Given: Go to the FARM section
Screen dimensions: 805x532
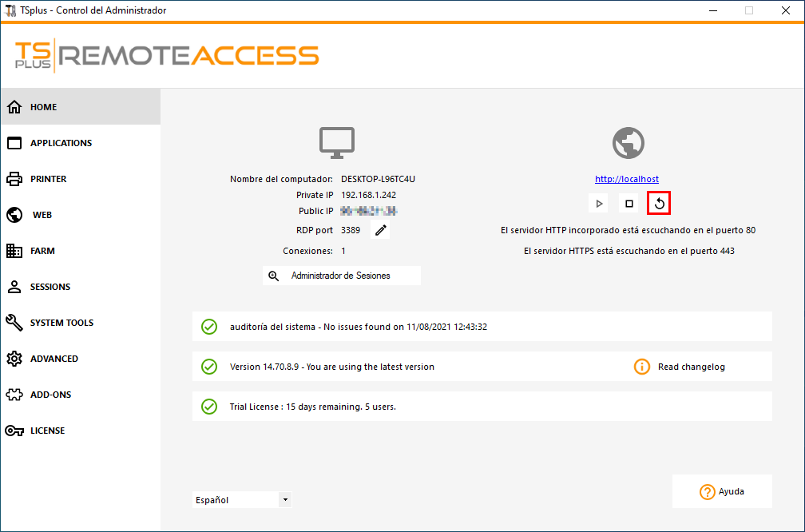Looking at the screenshot, I should coord(42,251).
